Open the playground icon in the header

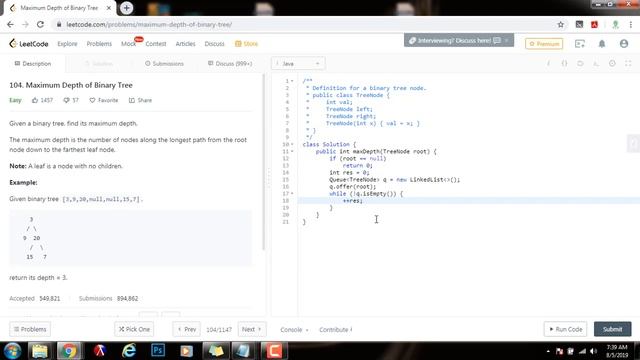(x=580, y=44)
